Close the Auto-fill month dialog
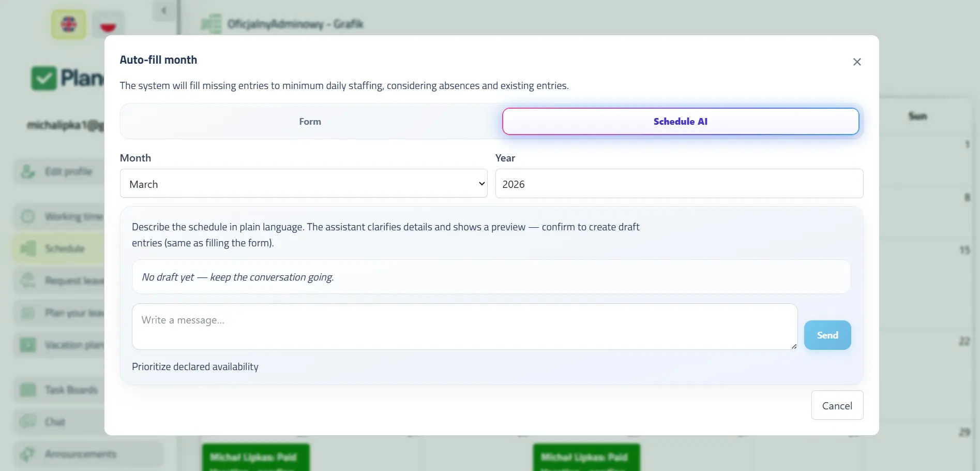Viewport: 980px width, 471px height. tap(856, 62)
